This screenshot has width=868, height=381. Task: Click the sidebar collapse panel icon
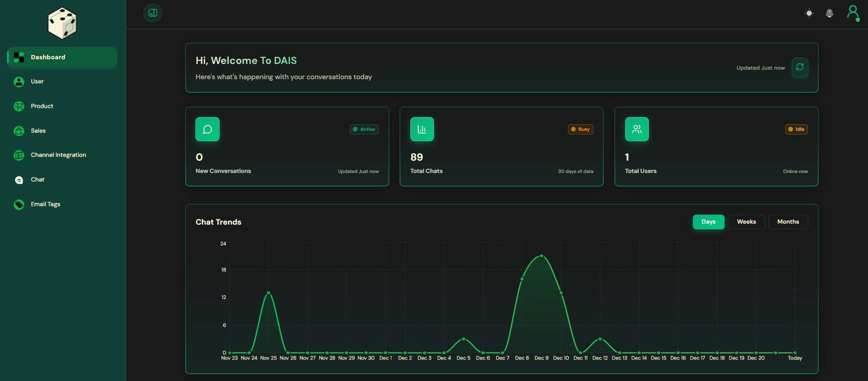152,13
